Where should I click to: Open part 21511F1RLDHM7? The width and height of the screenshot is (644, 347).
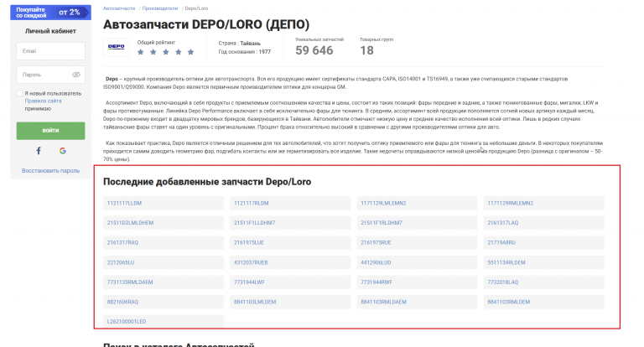pyautogui.click(x=417, y=223)
